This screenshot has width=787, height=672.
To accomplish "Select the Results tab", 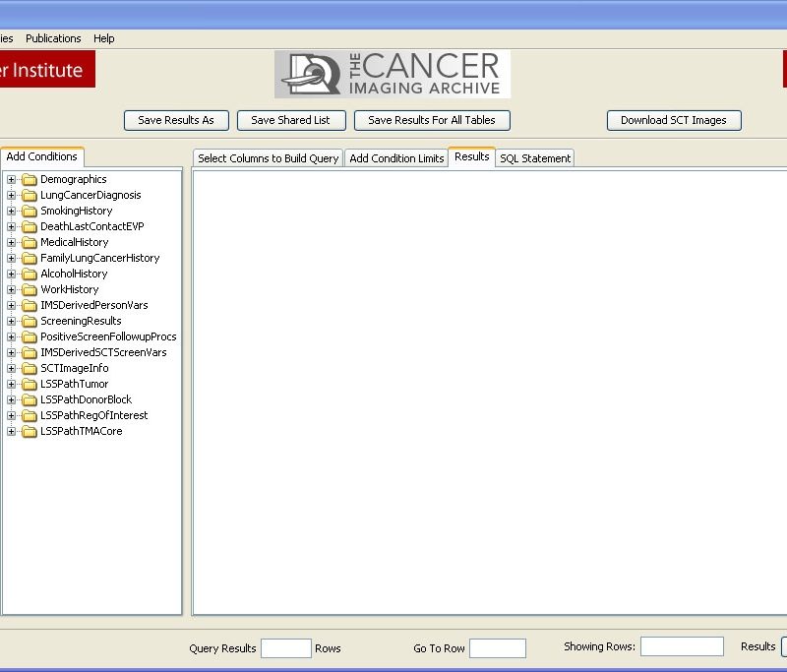I will tap(472, 156).
